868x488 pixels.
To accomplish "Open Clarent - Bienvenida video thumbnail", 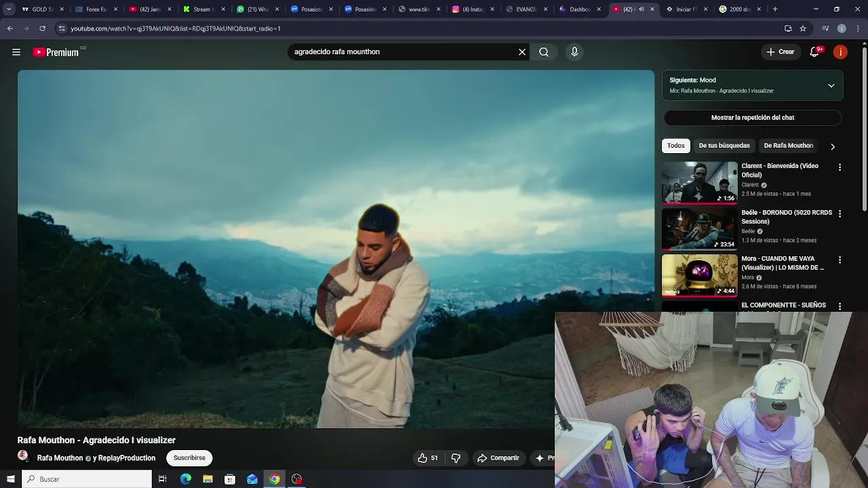I will [x=699, y=183].
